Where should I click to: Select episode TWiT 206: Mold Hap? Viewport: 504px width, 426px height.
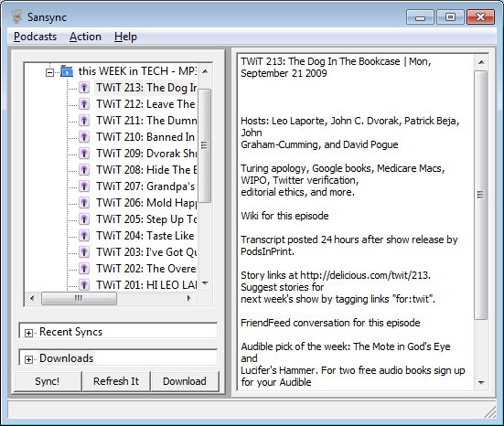(146, 203)
